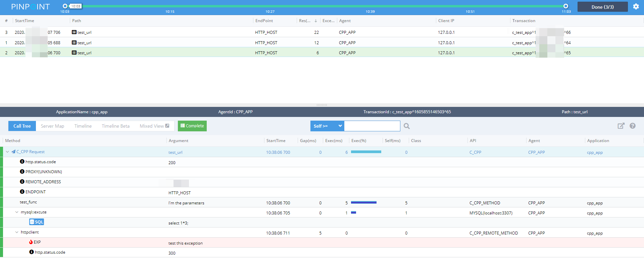Click the Res column sort arrow

(x=316, y=21)
